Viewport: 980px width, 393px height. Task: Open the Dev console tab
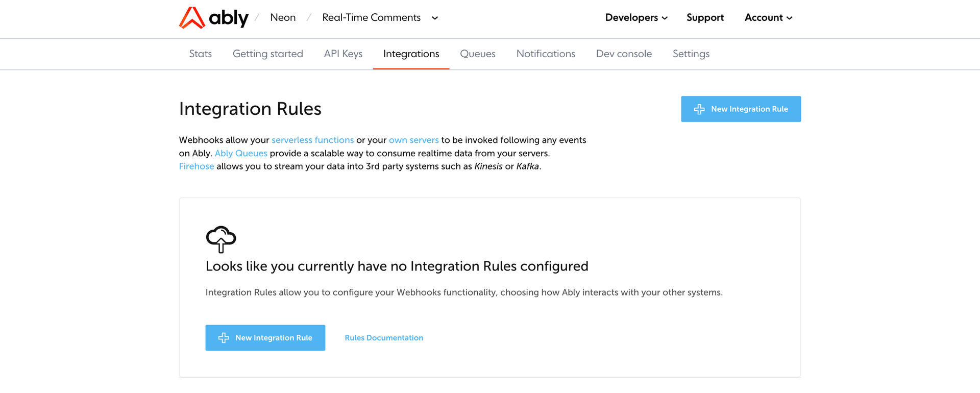(x=624, y=54)
